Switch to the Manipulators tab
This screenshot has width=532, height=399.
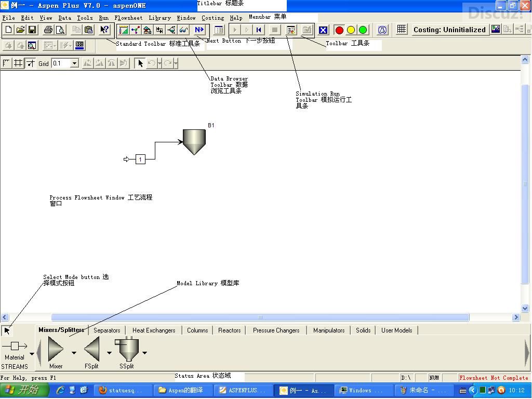[329, 330]
